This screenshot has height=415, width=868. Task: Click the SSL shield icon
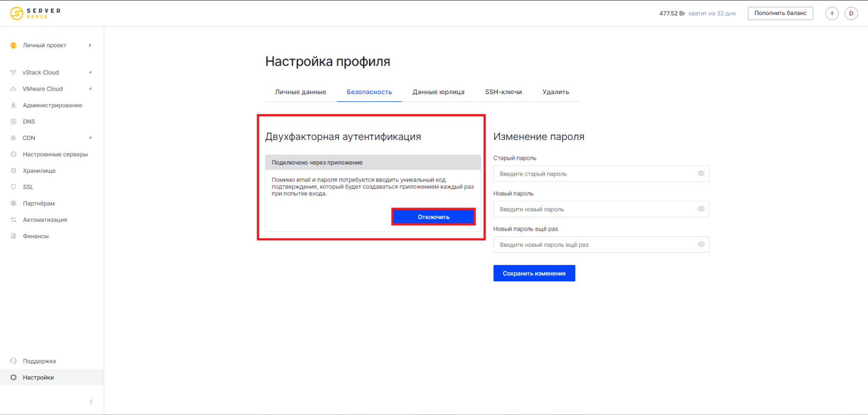(x=14, y=187)
